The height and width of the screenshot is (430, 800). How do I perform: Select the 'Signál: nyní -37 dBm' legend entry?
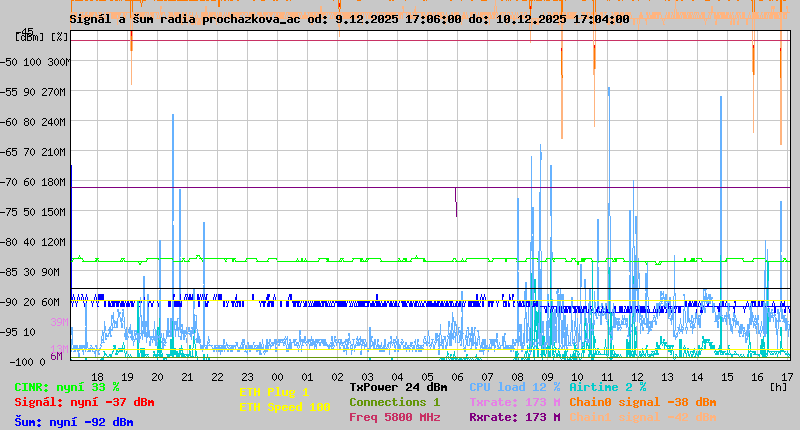point(84,402)
